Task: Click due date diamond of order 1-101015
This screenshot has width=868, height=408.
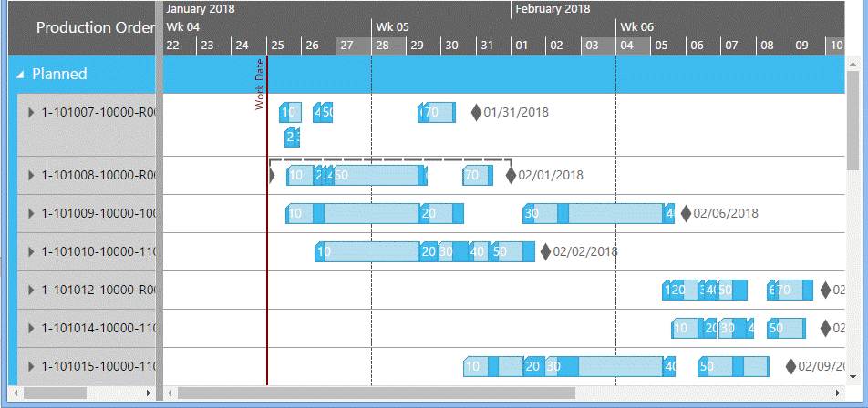Action: pyautogui.click(x=790, y=366)
